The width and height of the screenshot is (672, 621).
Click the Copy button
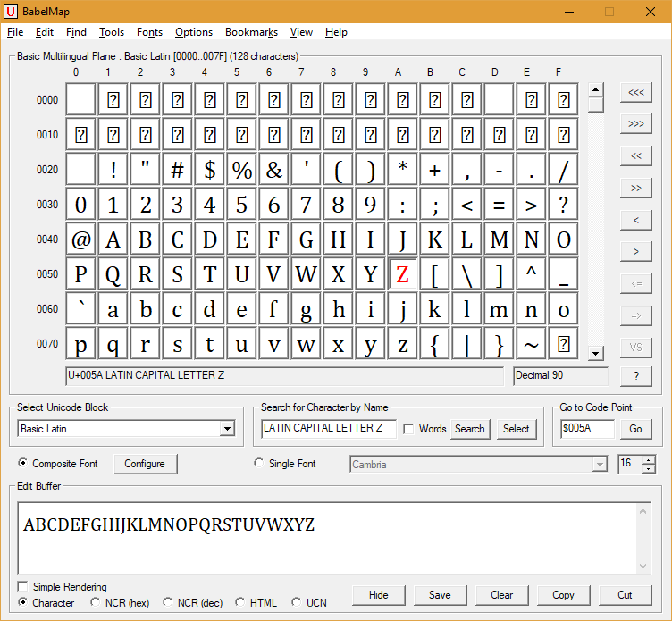[563, 595]
